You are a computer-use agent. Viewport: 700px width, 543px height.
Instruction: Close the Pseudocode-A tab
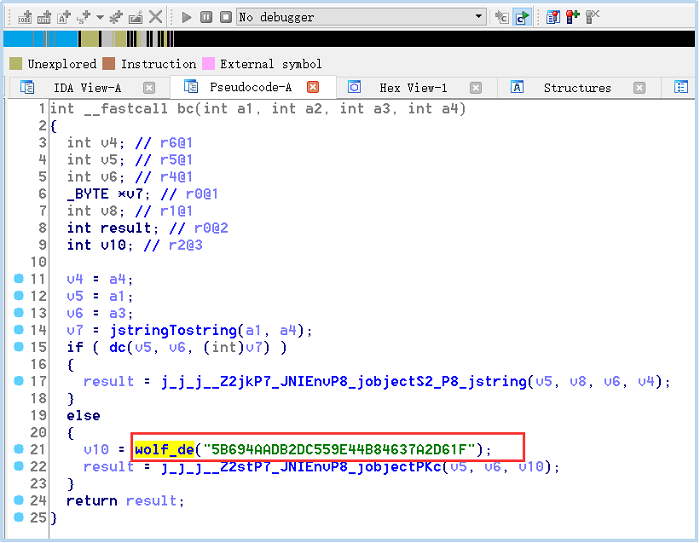313,87
